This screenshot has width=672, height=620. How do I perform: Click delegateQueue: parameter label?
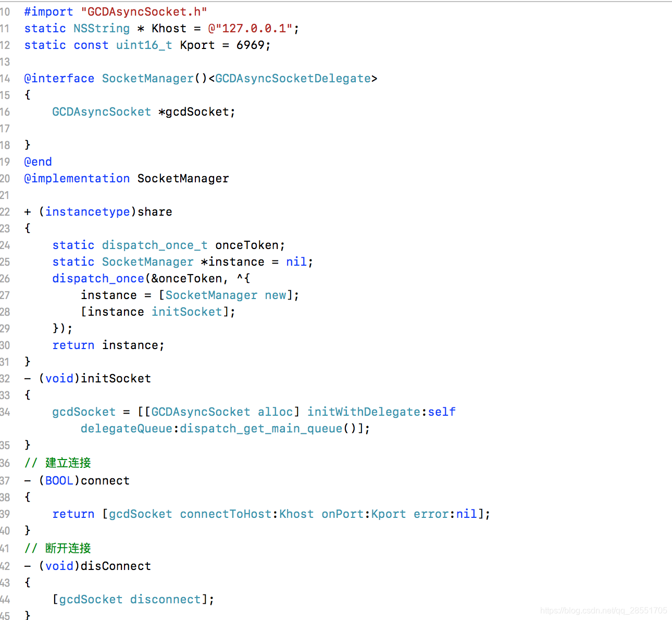(x=130, y=428)
